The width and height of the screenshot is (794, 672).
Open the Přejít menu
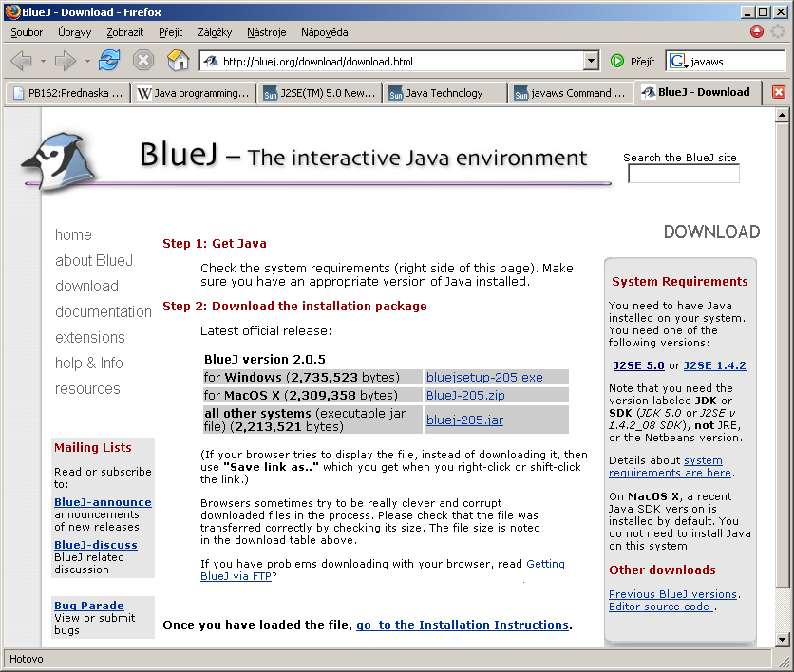pyautogui.click(x=171, y=32)
